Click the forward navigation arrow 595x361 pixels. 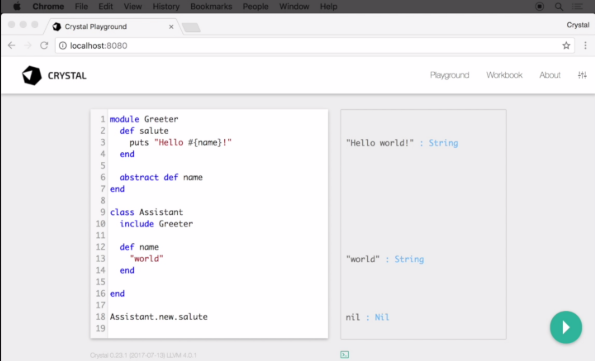(28, 46)
